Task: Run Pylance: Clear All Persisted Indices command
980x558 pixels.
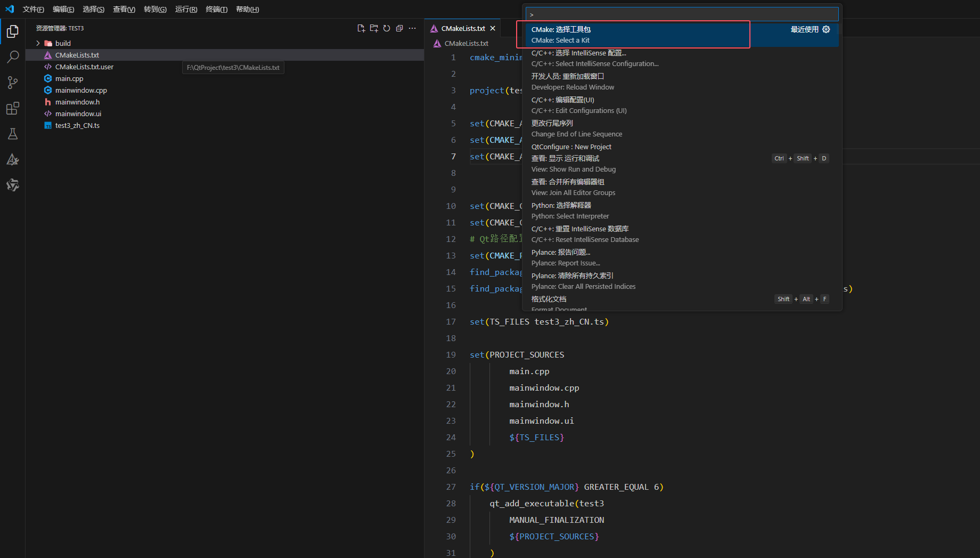Action: [x=682, y=281]
